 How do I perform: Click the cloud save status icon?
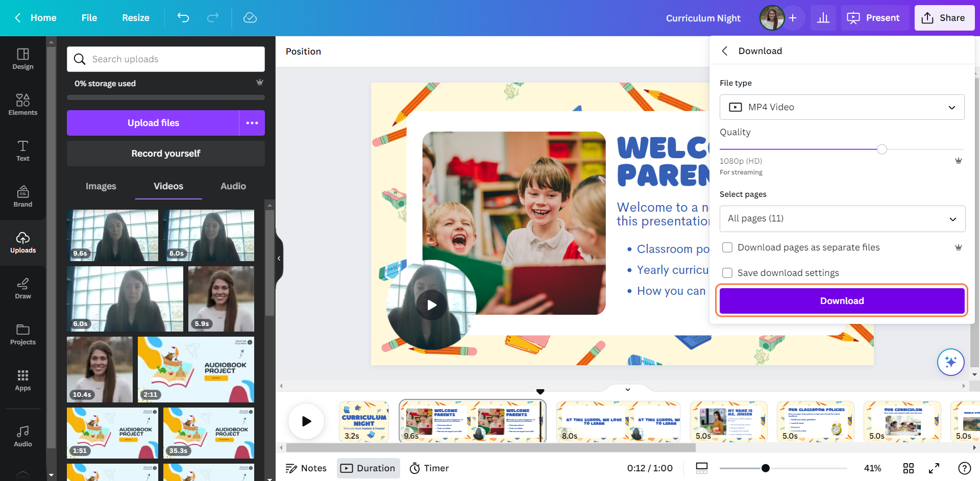[x=250, y=18]
